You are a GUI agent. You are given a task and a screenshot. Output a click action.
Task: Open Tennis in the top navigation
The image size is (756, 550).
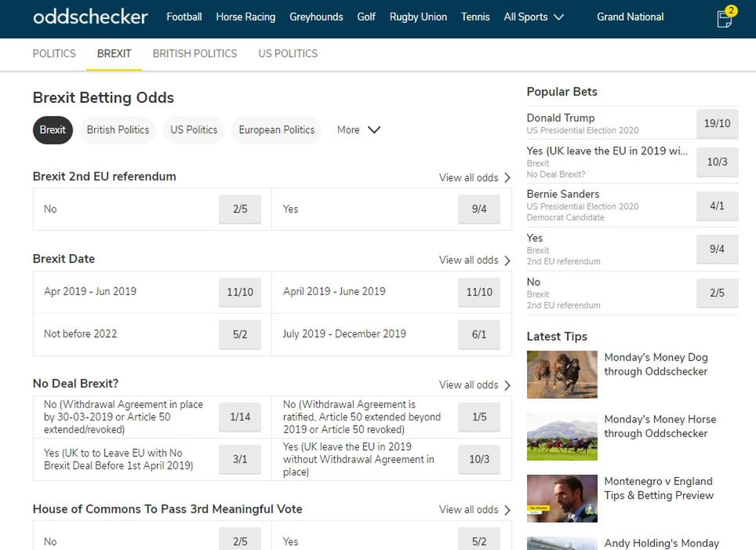[x=475, y=17]
